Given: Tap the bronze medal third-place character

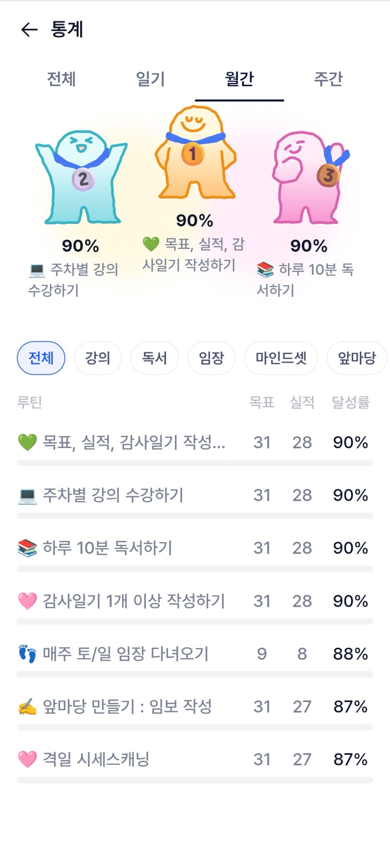Looking at the screenshot, I should pyautogui.click(x=309, y=177).
